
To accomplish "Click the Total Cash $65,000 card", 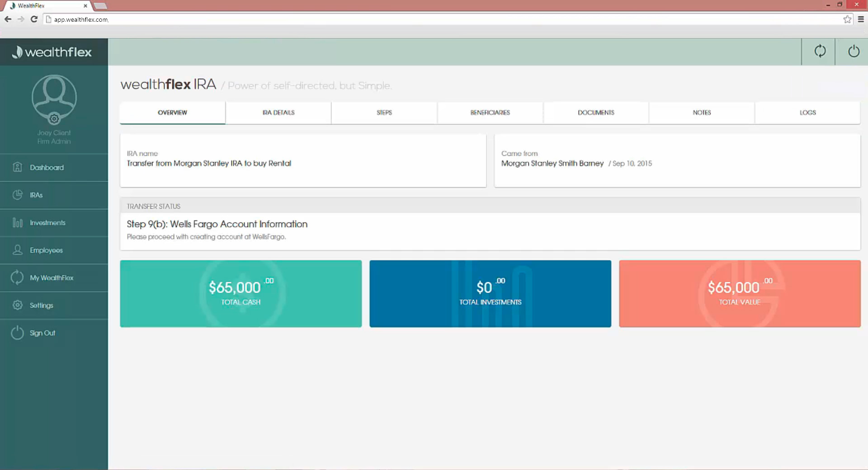I will click(241, 293).
